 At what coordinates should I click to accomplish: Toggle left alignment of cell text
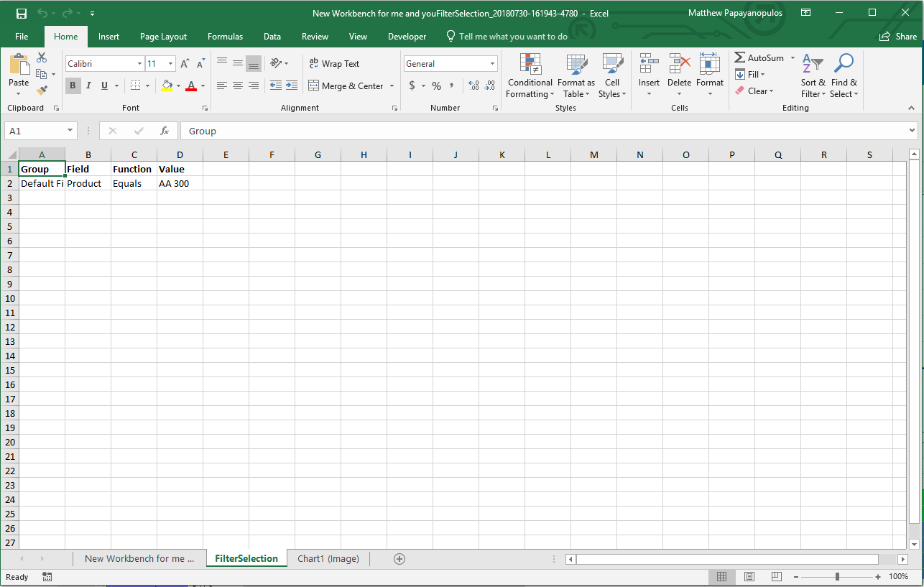click(x=222, y=85)
